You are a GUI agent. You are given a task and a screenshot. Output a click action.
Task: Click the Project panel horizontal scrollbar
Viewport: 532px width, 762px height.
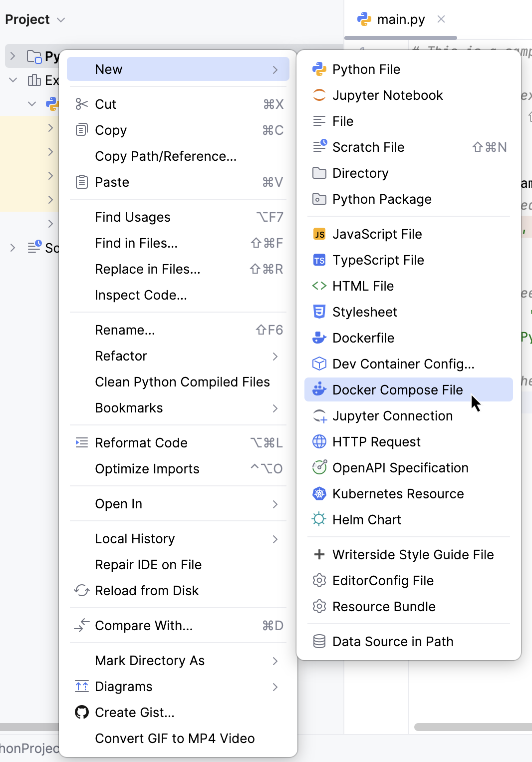[x=29, y=727]
